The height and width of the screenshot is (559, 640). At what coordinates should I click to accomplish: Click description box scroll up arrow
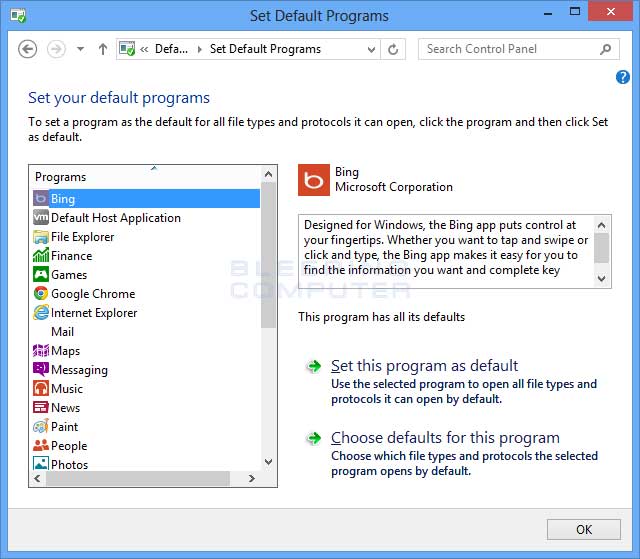tap(601, 225)
